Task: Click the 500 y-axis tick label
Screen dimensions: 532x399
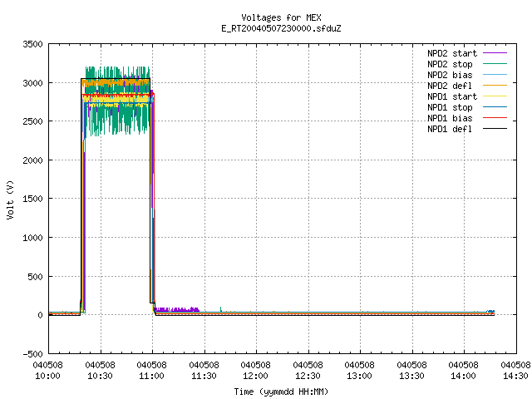Action: point(35,277)
